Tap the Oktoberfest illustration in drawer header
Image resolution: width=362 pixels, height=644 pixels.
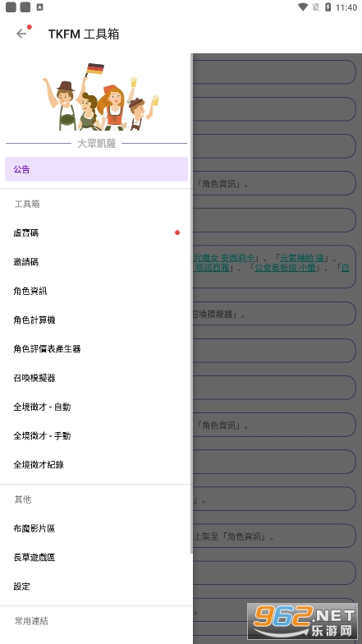[x=100, y=97]
